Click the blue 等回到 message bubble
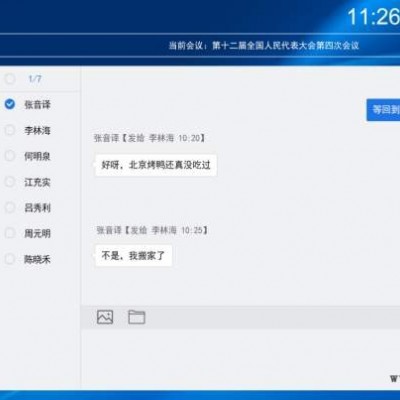The height and width of the screenshot is (400, 400). [383, 110]
